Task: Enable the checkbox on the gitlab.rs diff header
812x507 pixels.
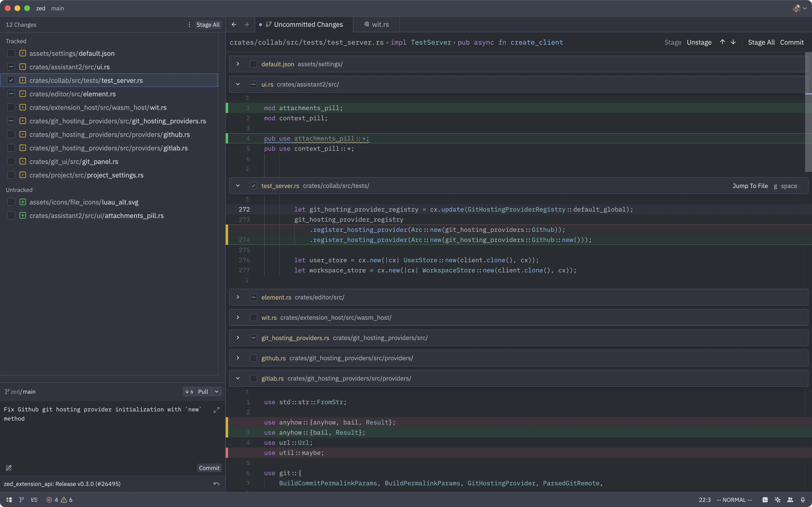Action: pyautogui.click(x=253, y=378)
